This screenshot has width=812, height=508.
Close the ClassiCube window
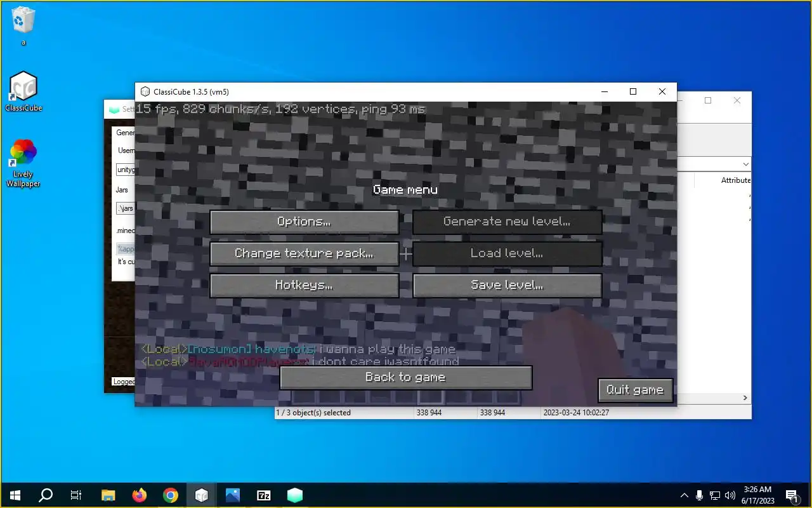click(x=662, y=92)
